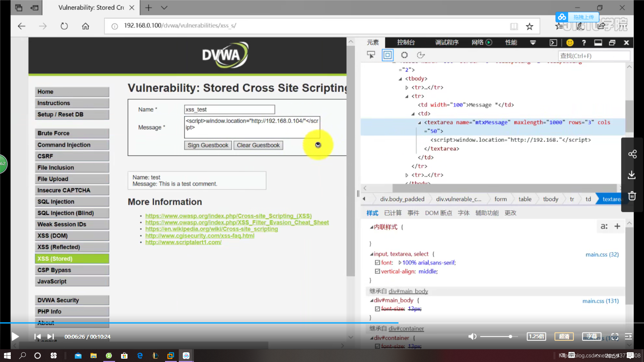This screenshot has width=644, height=362.
Task: Click the device emulation toggle icon
Action: (x=388, y=55)
